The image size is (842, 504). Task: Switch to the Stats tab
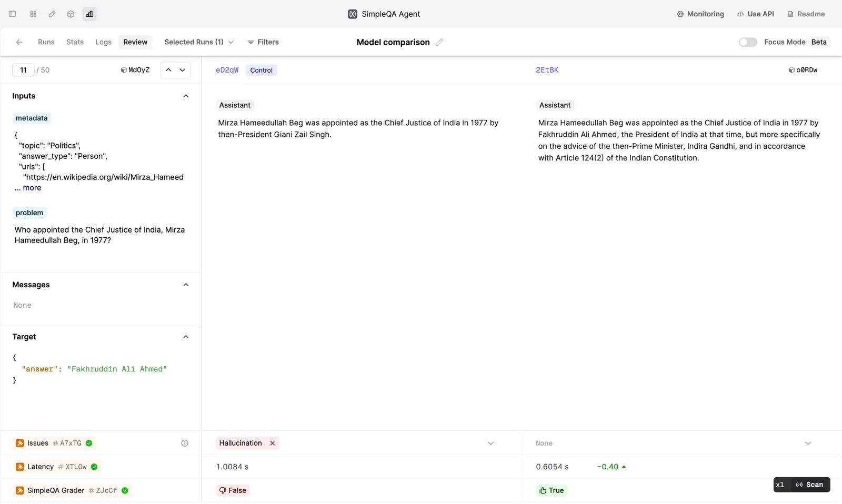pyautogui.click(x=75, y=42)
